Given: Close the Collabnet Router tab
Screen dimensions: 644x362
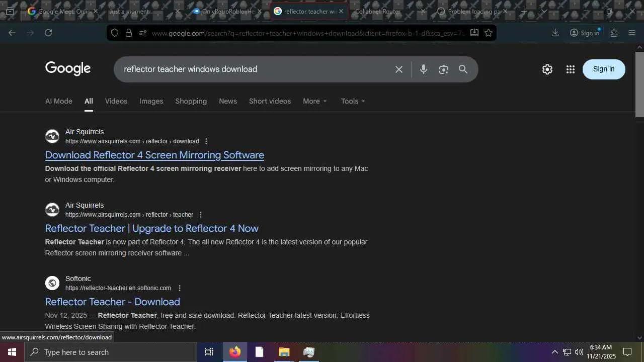Looking at the screenshot, I should point(423,11).
